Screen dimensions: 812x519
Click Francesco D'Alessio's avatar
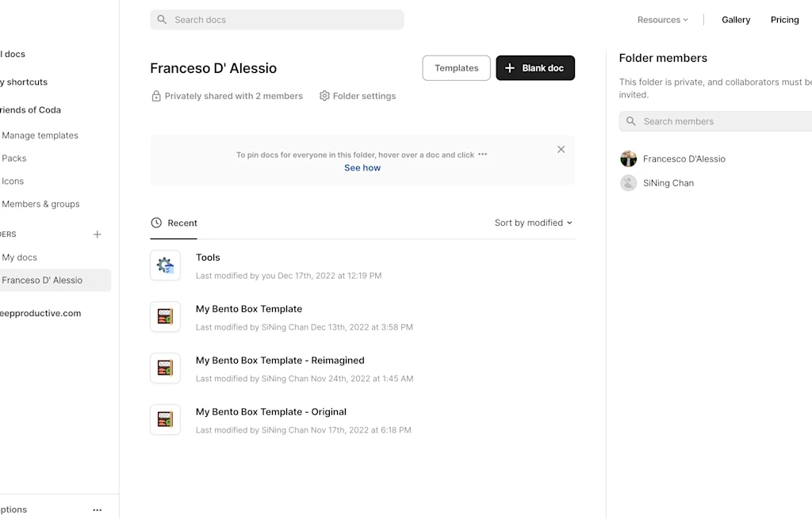(628, 158)
